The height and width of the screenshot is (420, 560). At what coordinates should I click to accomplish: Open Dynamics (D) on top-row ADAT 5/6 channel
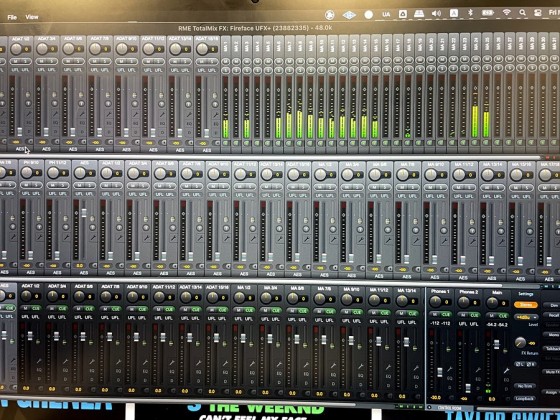coord(82,131)
